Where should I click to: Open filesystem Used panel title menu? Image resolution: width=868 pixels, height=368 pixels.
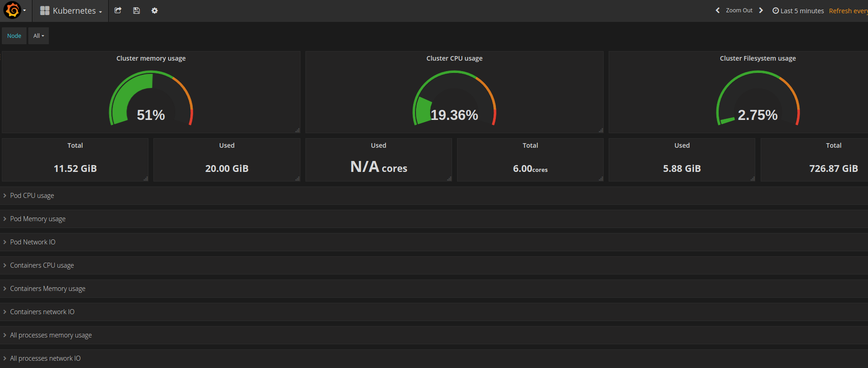click(x=682, y=145)
